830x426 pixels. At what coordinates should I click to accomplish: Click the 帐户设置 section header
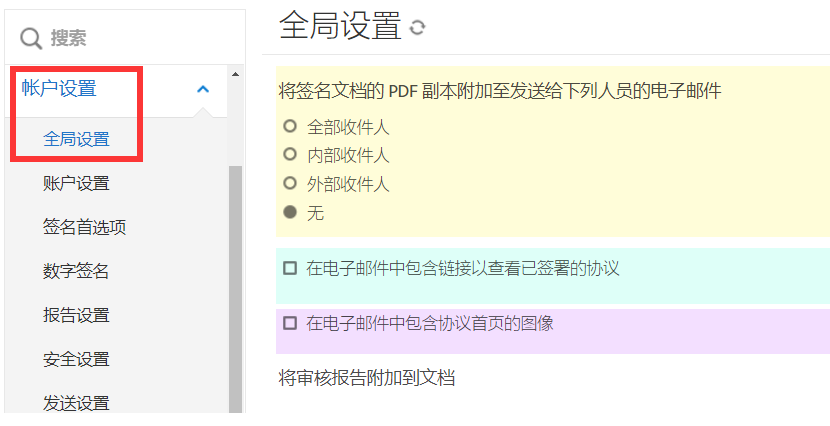click(x=60, y=89)
